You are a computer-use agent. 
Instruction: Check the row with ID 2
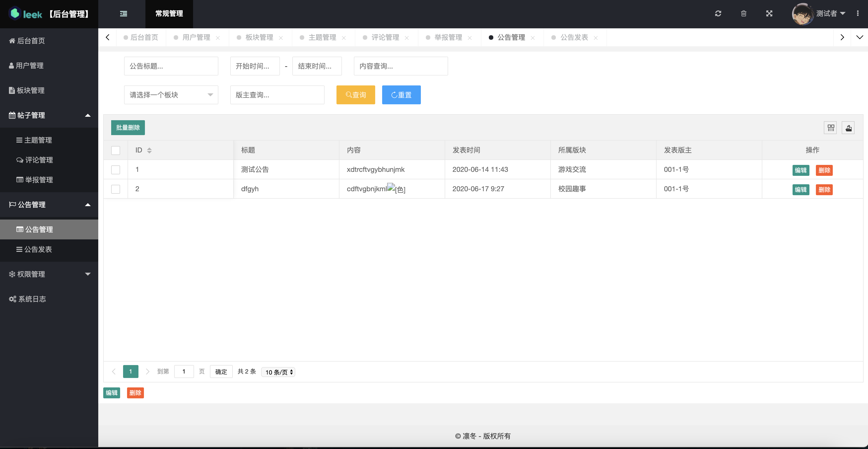116,189
